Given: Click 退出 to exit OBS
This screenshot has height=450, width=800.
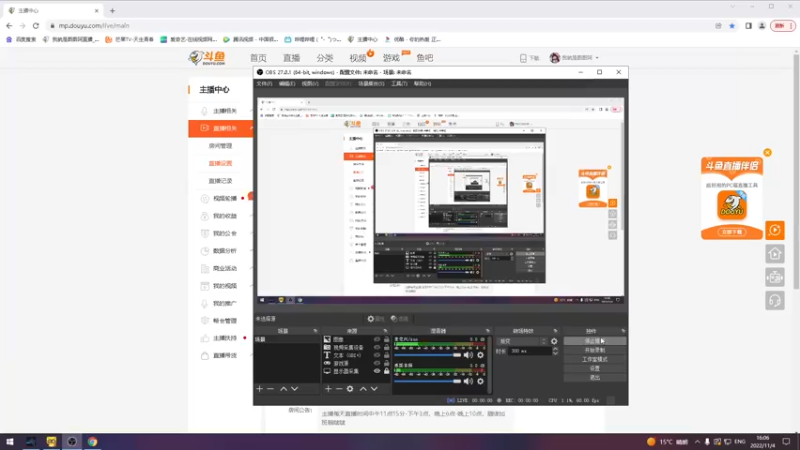Looking at the screenshot, I should 594,378.
